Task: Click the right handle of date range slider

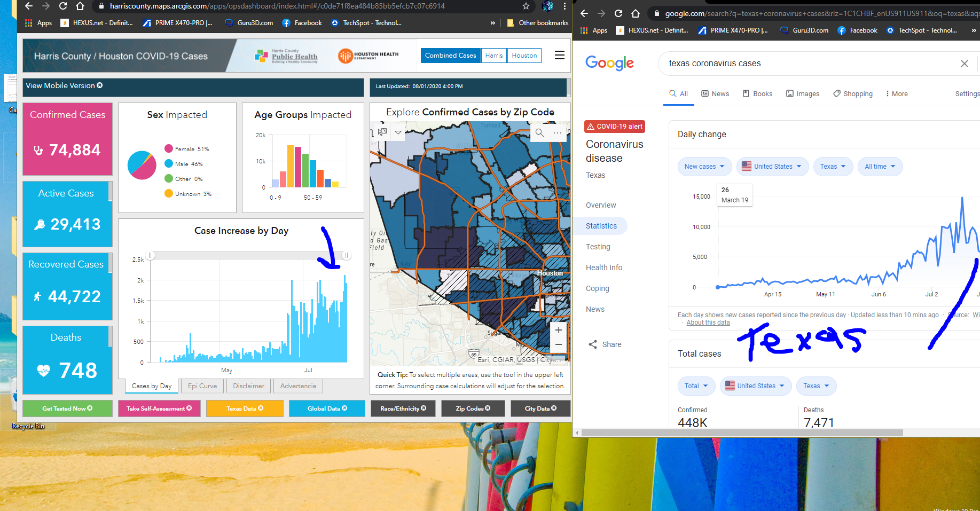Action: pos(347,255)
